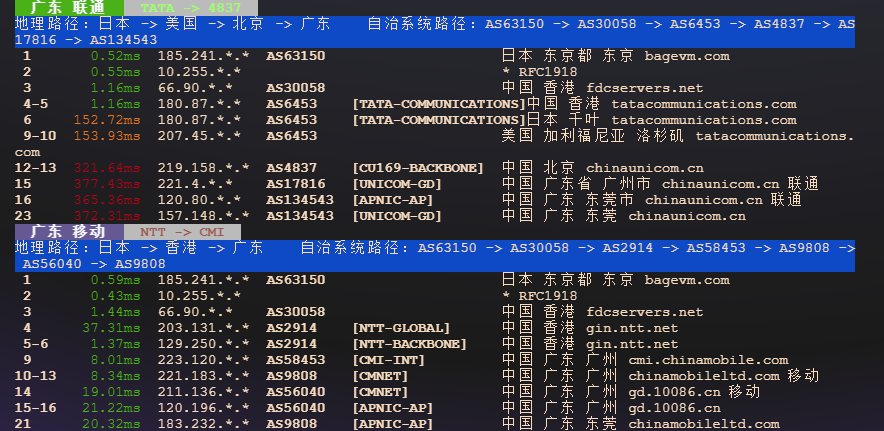Click IP 129.250.*.* in hop 5-6
The height and width of the screenshot is (431, 884).
204,344
